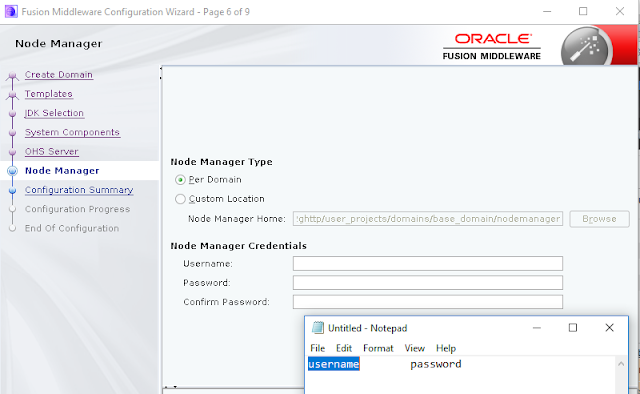
Task: Click the Username input field
Action: (x=428, y=263)
